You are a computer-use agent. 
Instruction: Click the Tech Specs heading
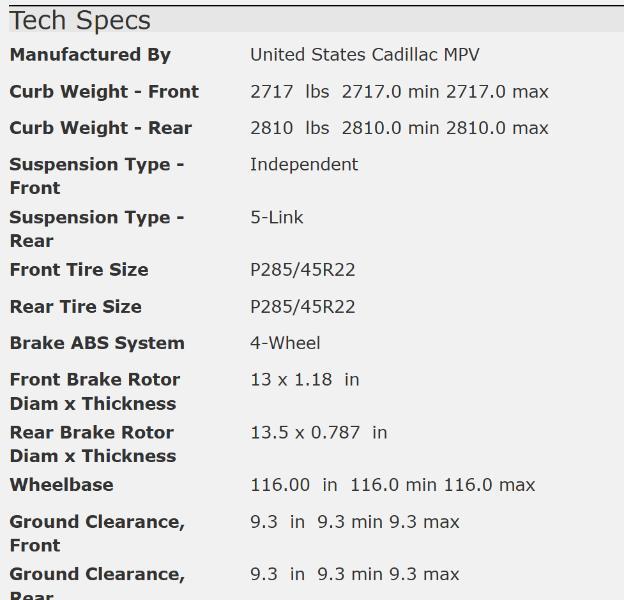[x=80, y=20]
